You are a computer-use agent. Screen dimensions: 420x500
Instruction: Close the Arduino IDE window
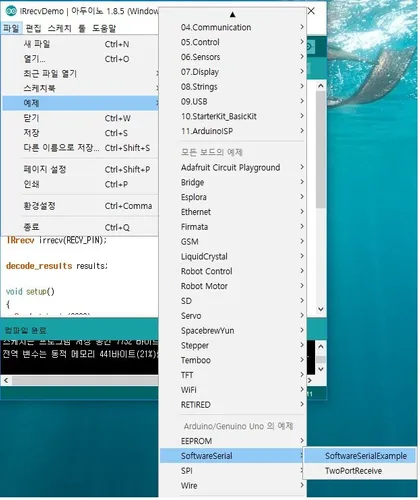[311, 11]
